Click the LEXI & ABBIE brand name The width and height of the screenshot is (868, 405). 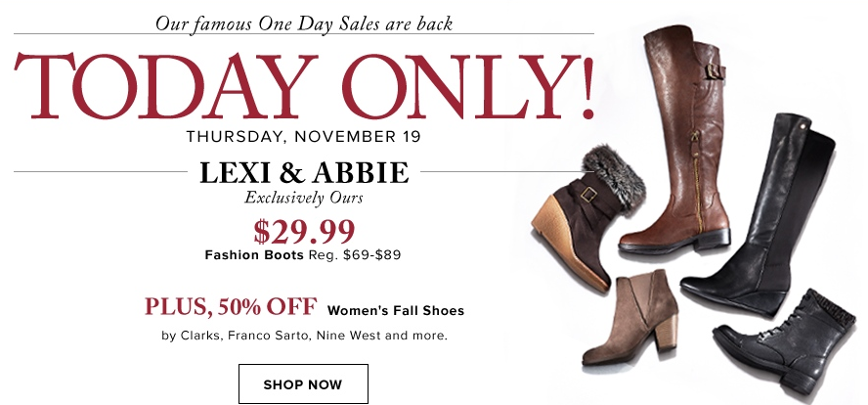[x=303, y=173]
